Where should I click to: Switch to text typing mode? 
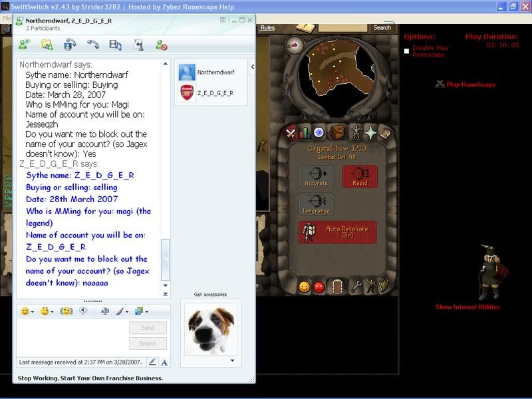(x=164, y=362)
